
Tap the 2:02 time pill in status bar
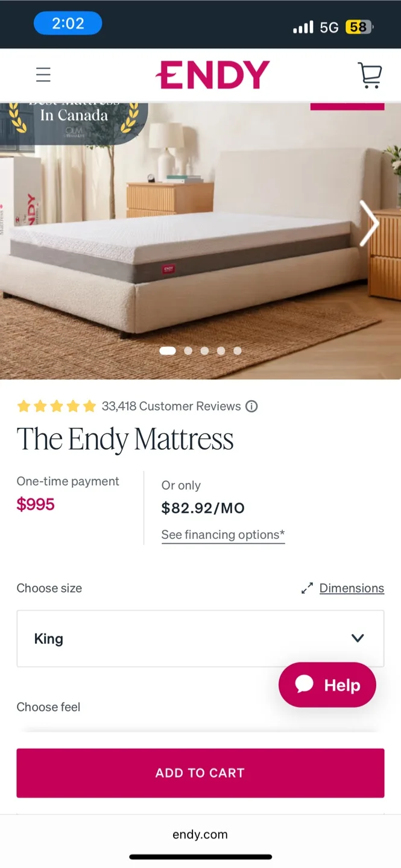click(68, 23)
